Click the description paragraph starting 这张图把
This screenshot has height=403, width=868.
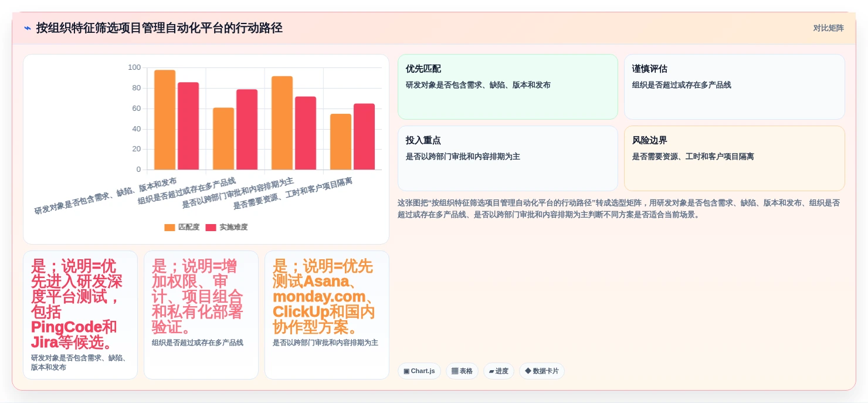coord(621,209)
